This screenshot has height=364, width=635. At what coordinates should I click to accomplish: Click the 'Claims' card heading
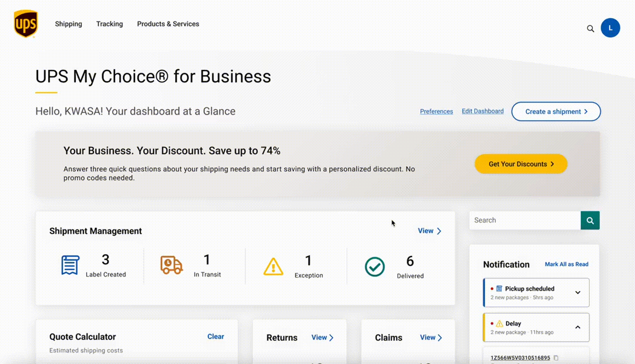click(x=388, y=338)
